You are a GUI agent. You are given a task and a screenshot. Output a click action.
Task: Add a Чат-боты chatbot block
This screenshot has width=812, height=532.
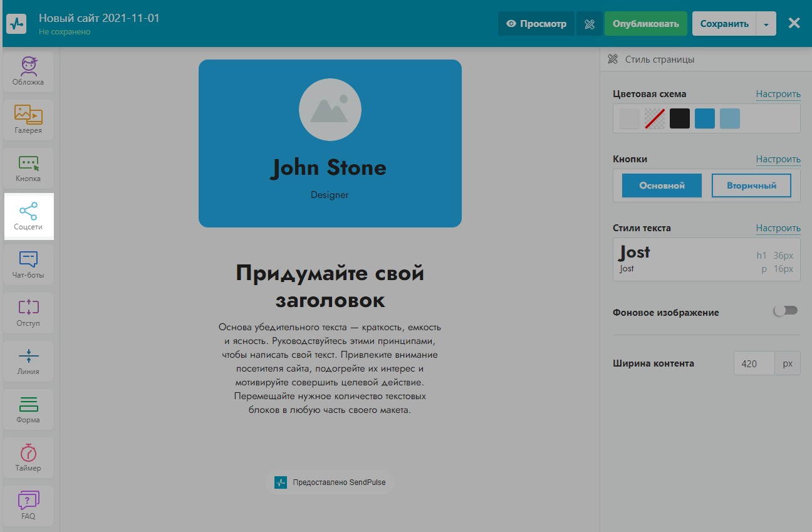point(28,265)
